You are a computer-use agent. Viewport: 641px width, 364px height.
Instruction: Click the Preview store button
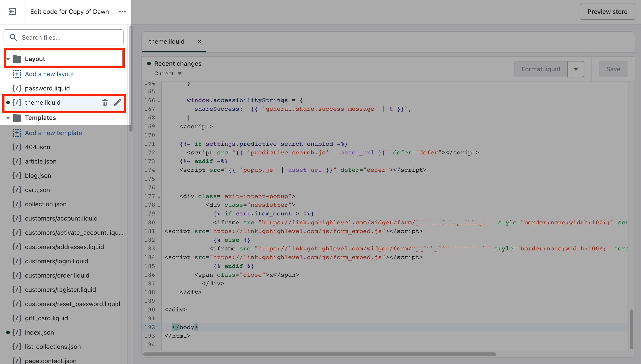pos(608,12)
